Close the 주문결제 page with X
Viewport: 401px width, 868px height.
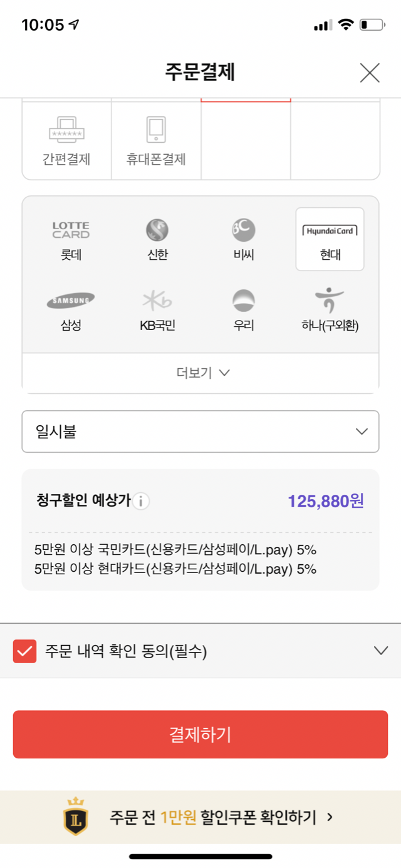pyautogui.click(x=370, y=73)
